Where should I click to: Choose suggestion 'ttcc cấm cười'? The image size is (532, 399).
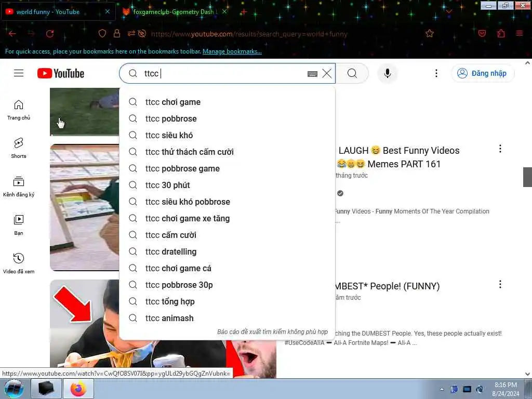(x=227, y=235)
